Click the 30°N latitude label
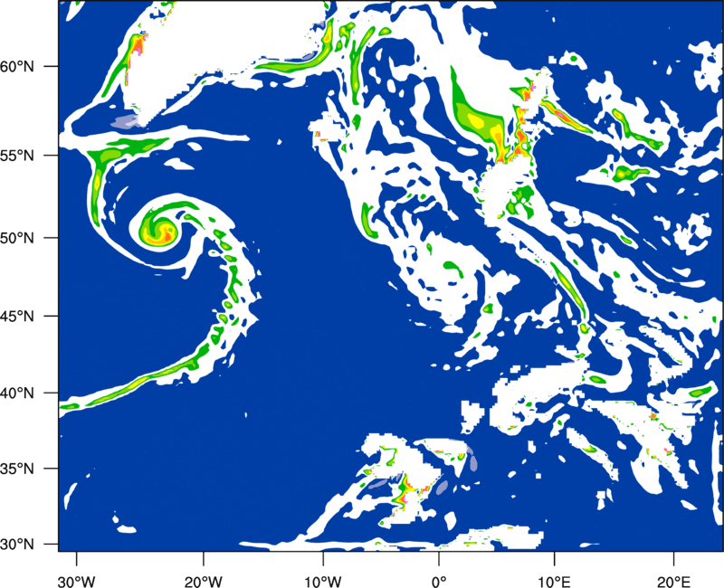Screen dimensions: 724x588 click(x=17, y=545)
